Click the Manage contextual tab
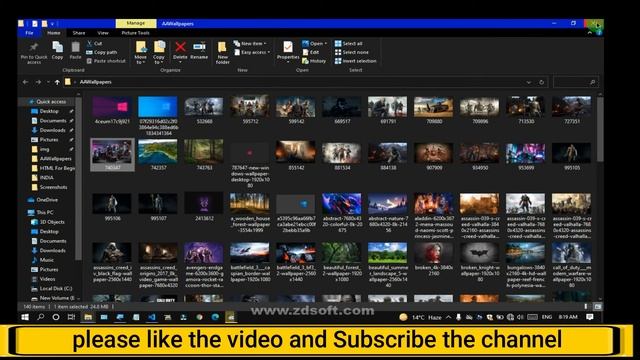Image resolution: width=640 pixels, height=360 pixels. [136, 23]
